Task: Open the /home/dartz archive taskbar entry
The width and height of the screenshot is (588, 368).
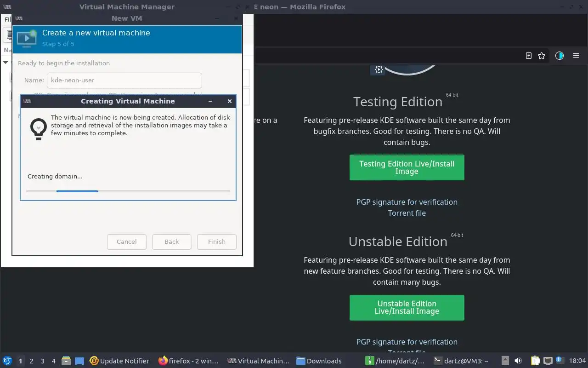Action: point(395,361)
